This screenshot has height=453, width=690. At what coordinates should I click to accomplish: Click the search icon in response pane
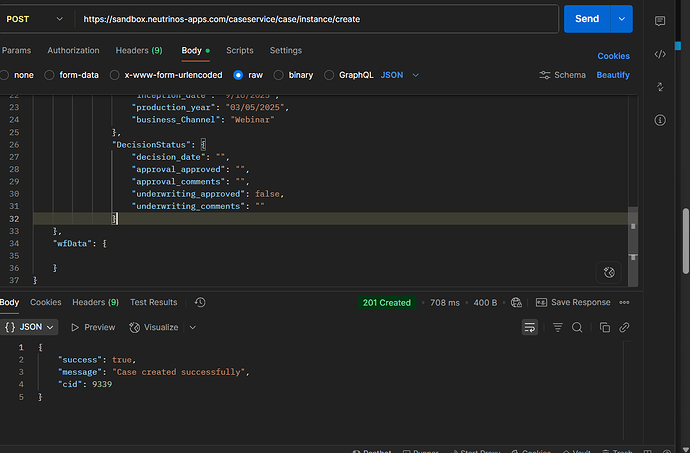click(577, 327)
